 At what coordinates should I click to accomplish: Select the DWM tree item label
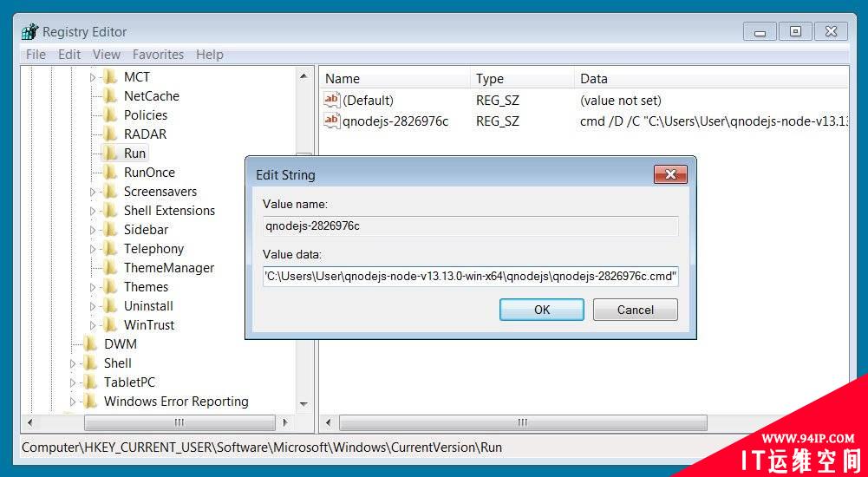[121, 344]
